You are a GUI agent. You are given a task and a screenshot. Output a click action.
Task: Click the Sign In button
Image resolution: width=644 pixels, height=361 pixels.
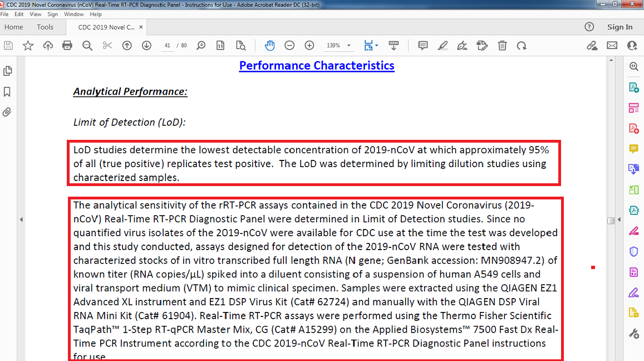[x=620, y=27]
